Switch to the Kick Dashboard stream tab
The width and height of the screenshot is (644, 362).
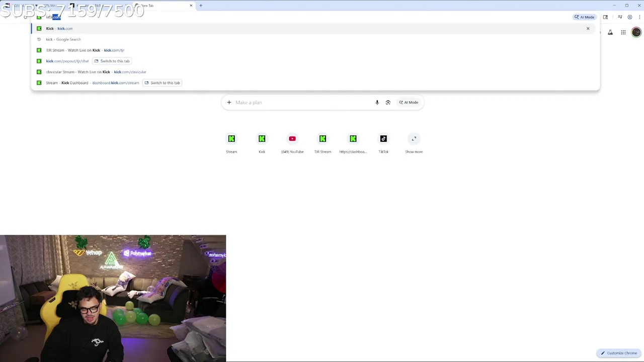pyautogui.click(x=162, y=83)
